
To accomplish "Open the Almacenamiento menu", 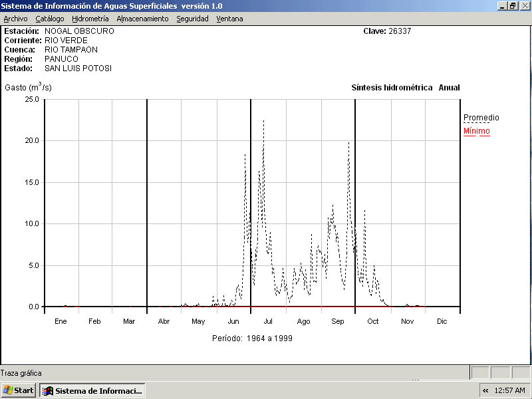I will (x=142, y=19).
